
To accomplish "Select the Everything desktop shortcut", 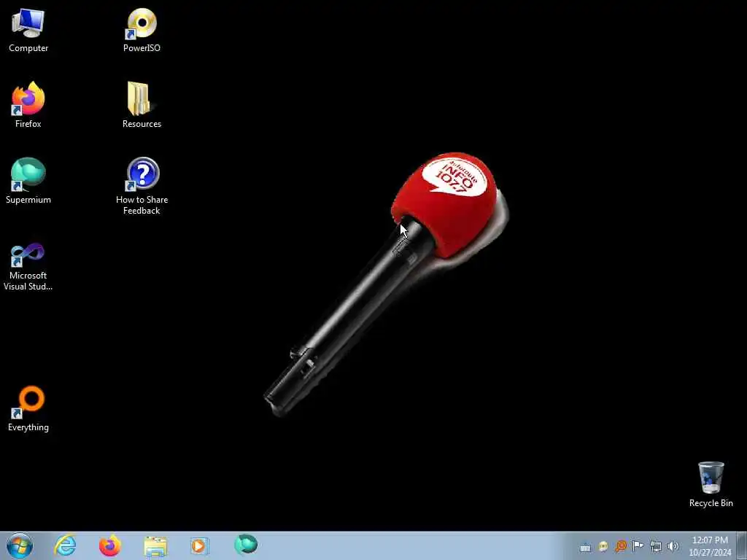I will pyautogui.click(x=28, y=409).
